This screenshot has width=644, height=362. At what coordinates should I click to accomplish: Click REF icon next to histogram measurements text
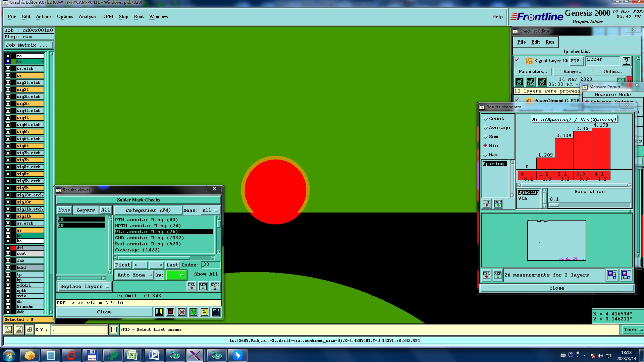(x=498, y=275)
